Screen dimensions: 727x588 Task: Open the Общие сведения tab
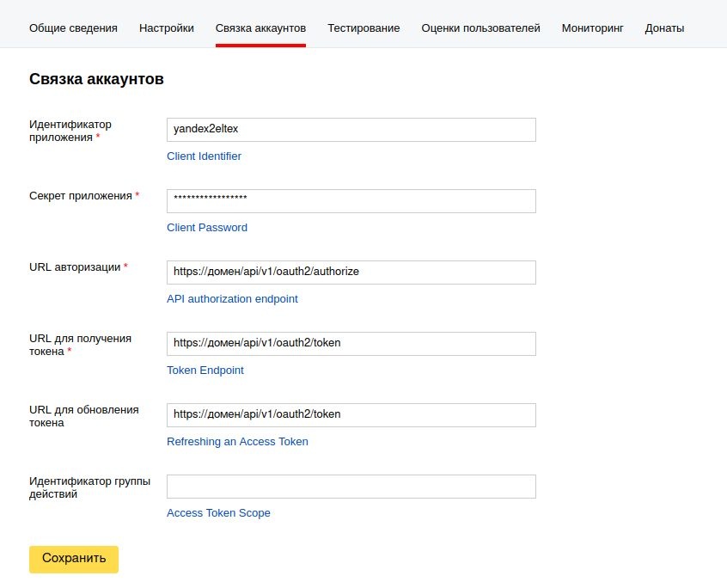(73, 28)
